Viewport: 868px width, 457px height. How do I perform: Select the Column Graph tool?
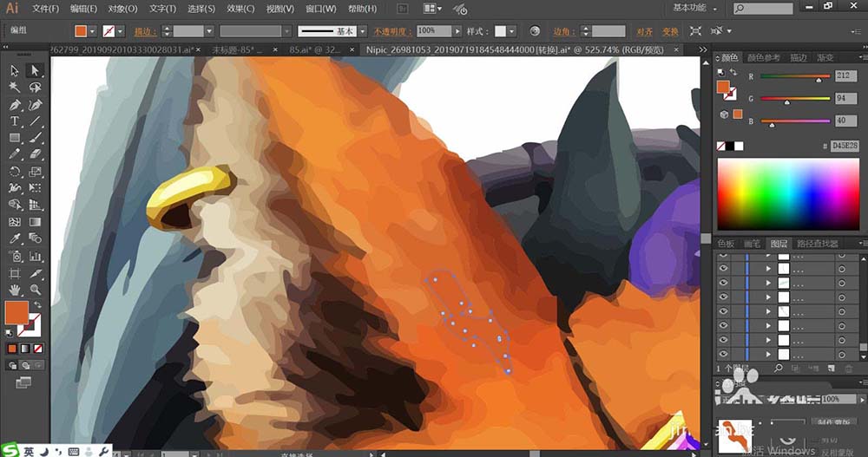click(35, 256)
